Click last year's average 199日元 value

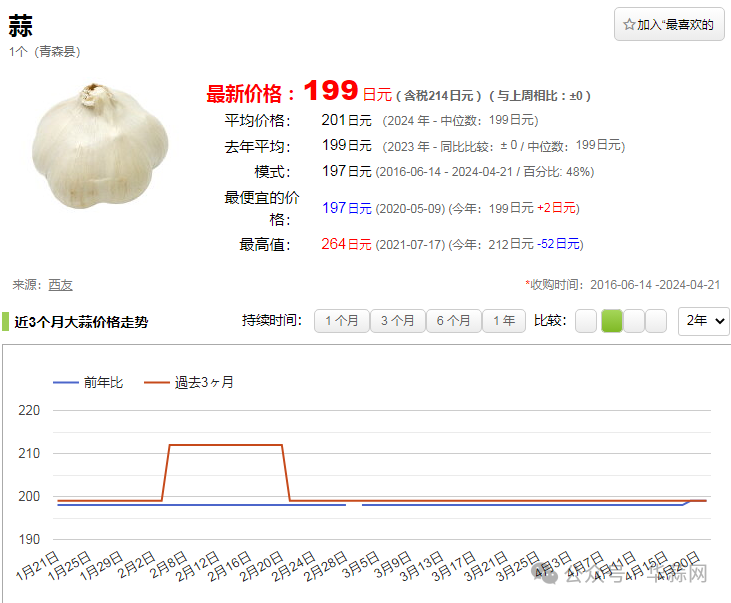coord(346,146)
